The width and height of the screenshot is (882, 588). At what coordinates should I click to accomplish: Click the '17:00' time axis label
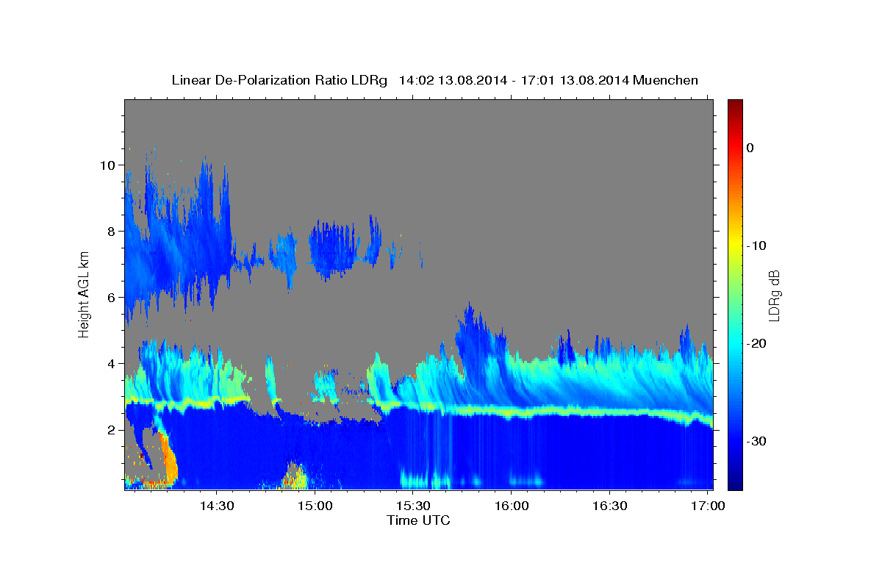click(708, 506)
